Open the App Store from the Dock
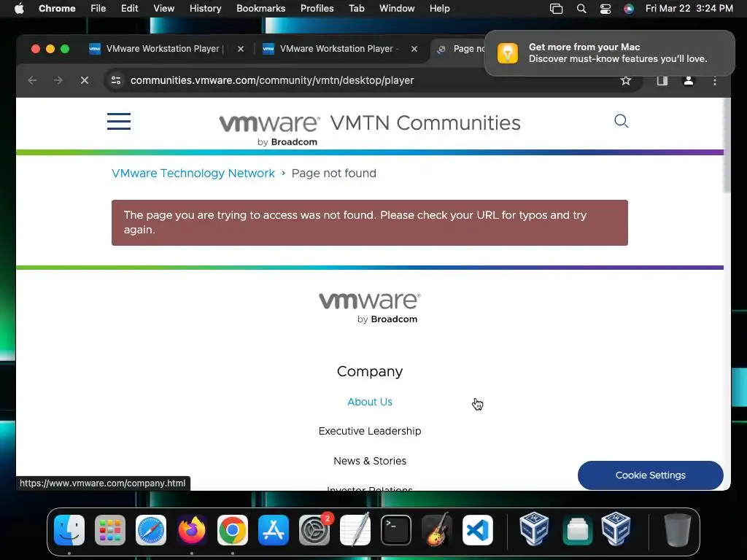 pyautogui.click(x=274, y=530)
